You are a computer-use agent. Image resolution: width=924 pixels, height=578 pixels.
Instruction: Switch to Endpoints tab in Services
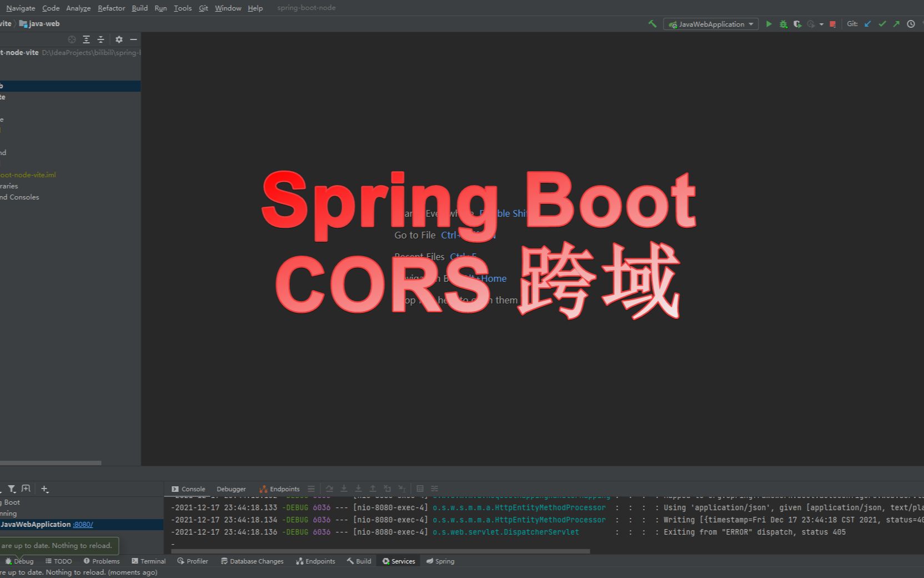[x=279, y=489]
